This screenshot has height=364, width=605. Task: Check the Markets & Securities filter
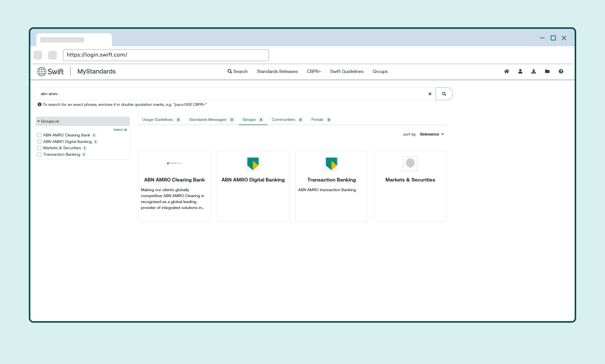tap(39, 148)
